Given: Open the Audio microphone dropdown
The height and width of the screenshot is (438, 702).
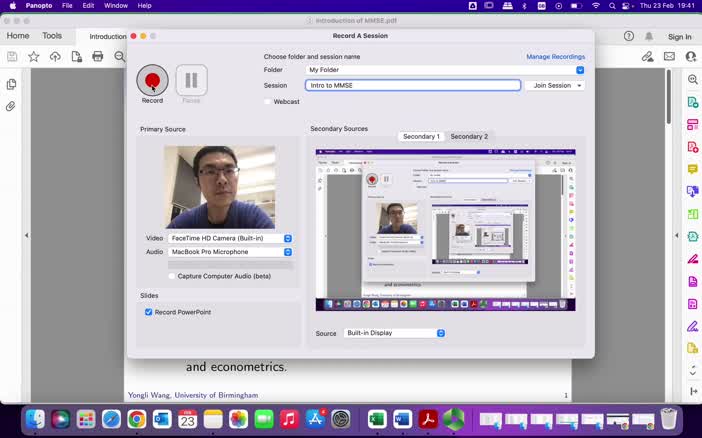Looking at the screenshot, I should [x=230, y=252].
